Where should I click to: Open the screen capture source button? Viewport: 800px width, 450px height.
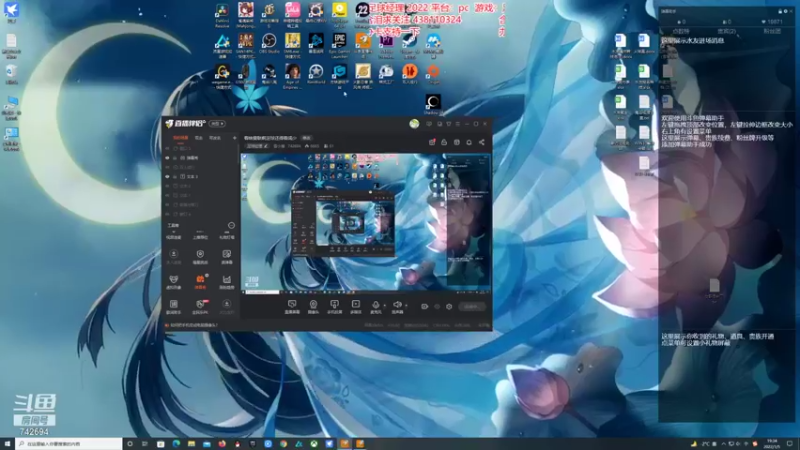coord(292,306)
